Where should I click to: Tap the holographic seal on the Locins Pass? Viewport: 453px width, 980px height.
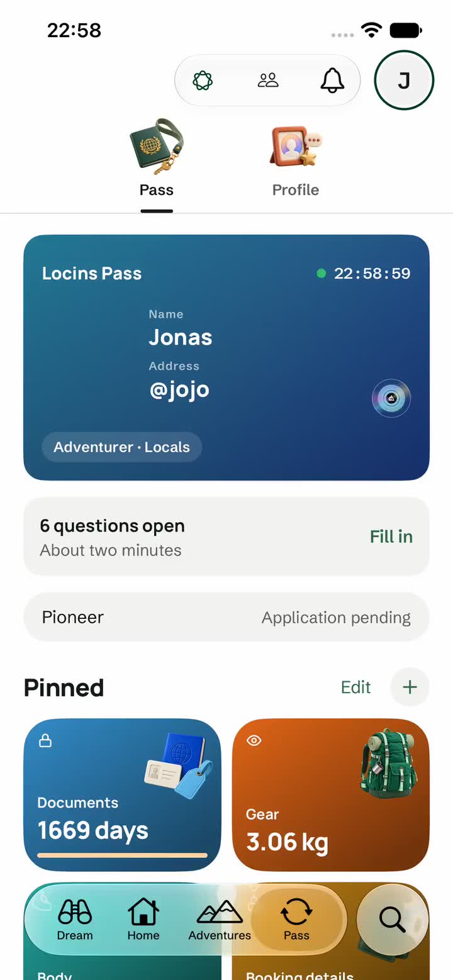(x=391, y=398)
